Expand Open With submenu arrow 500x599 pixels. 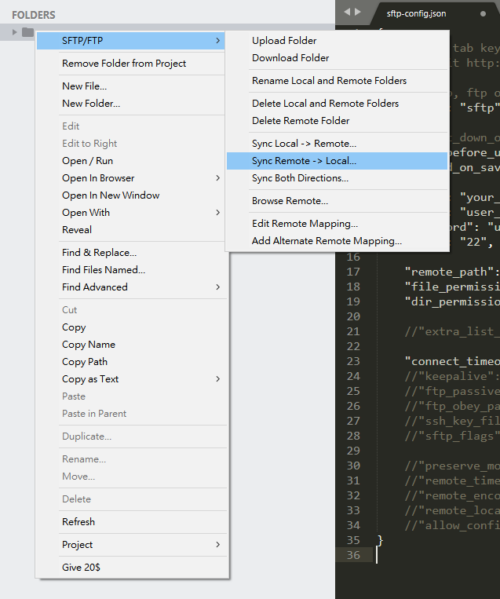click(218, 212)
